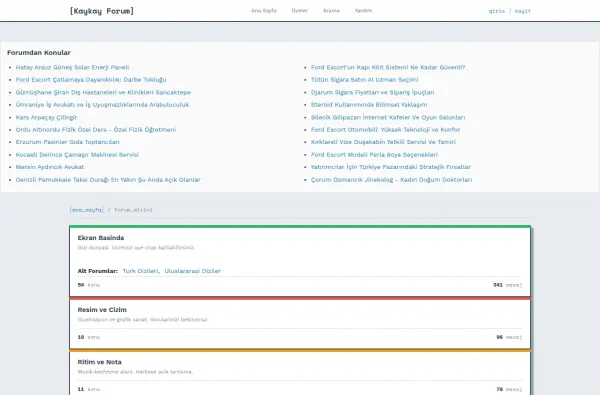The image size is (600, 395).
Task: Open topic Çorum Osmancık Jinekolog
Action: (391, 180)
